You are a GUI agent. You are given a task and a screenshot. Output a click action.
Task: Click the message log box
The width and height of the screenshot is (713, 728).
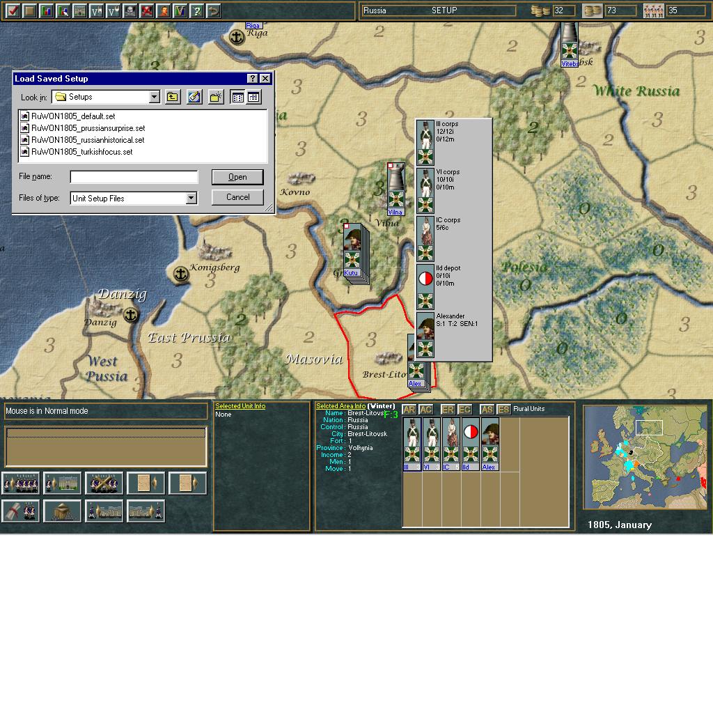(106, 447)
